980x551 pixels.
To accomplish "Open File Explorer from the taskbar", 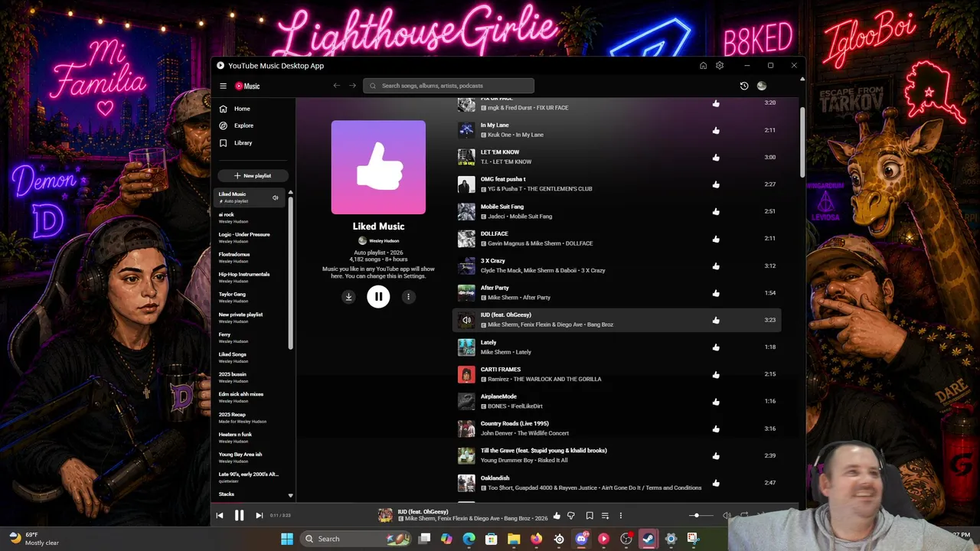I will point(514,539).
